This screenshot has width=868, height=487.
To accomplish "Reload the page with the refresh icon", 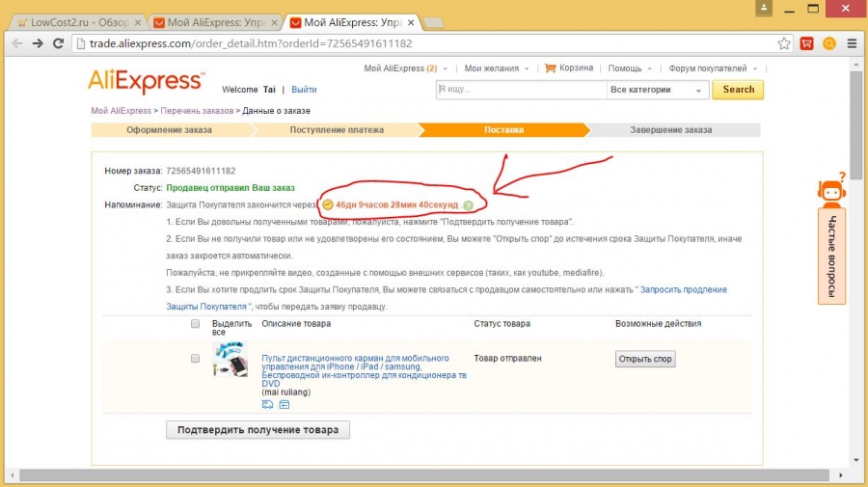I will tap(60, 43).
